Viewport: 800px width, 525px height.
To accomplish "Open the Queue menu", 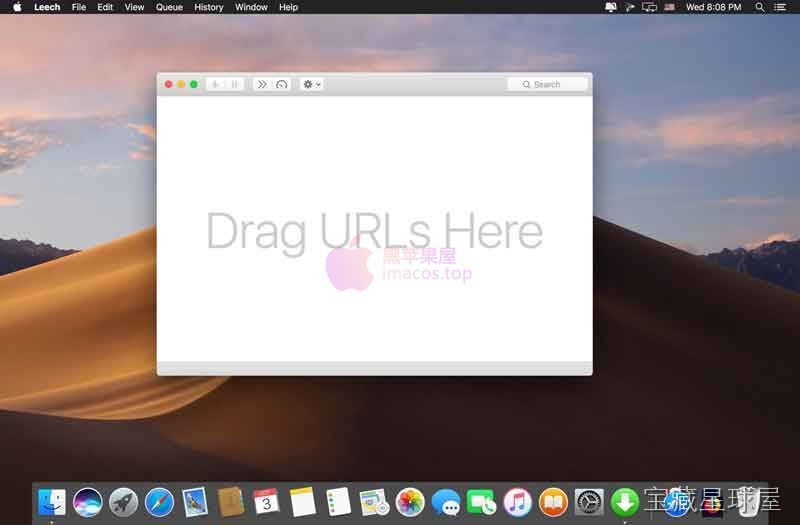I will point(169,7).
